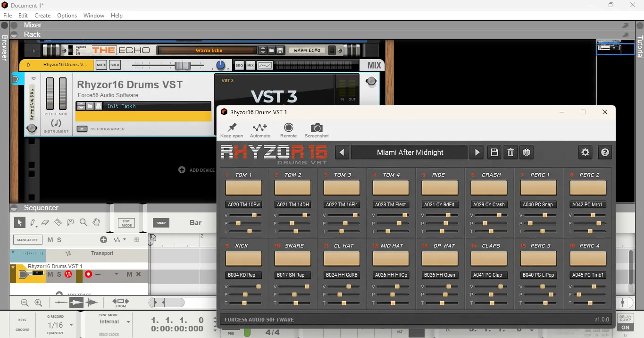Click the CLAPS pad
Screen dimensions: 644x338
[x=489, y=259]
